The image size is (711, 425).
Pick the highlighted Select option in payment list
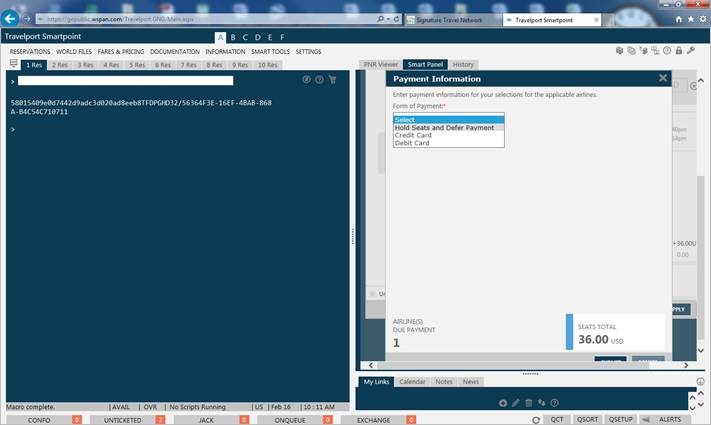tap(448, 120)
